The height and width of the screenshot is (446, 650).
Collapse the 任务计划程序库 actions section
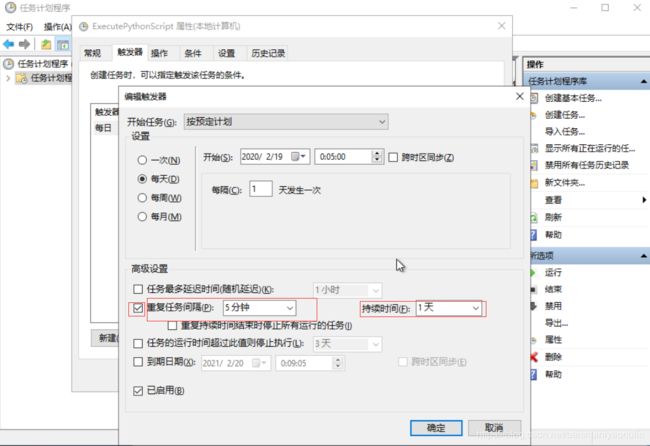643,81
